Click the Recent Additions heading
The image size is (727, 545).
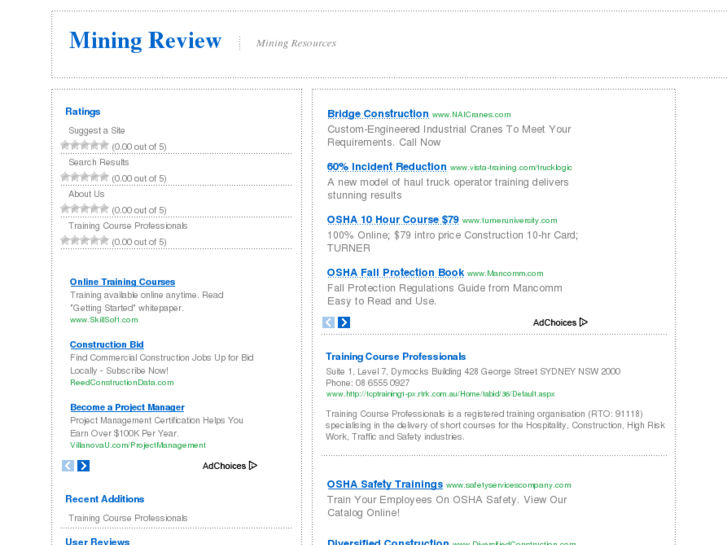point(105,499)
